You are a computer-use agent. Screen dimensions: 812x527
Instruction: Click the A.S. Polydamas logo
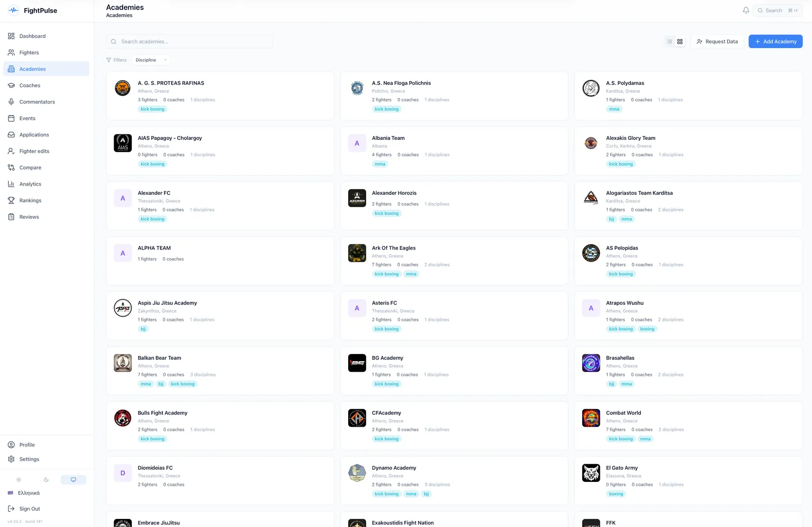(591, 88)
